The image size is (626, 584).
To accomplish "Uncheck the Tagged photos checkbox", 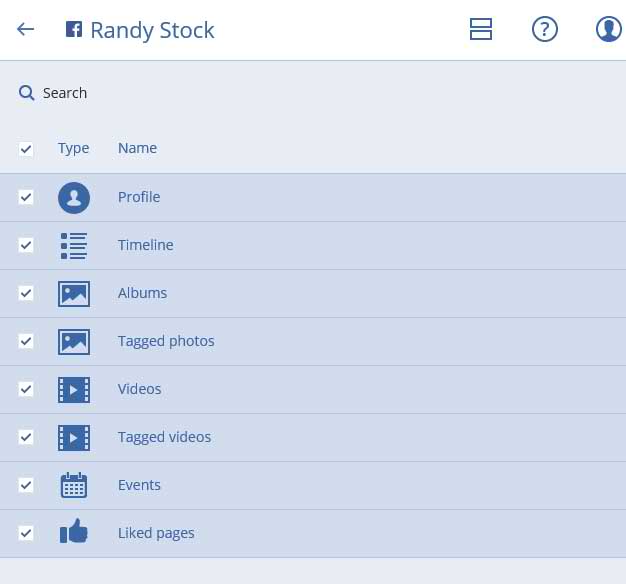I will tap(26, 341).
